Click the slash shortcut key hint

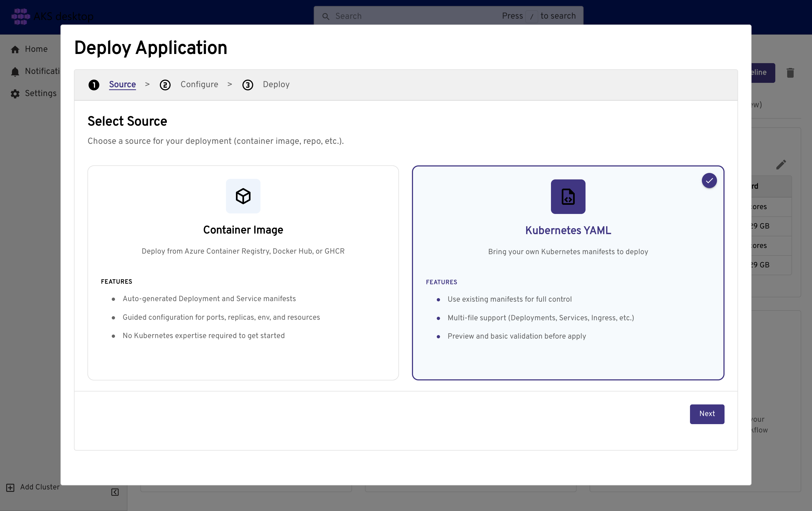(x=532, y=16)
